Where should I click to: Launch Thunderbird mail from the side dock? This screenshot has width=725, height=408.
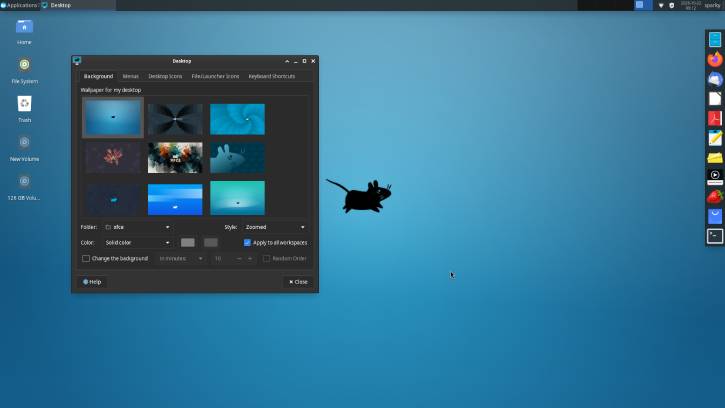point(715,79)
